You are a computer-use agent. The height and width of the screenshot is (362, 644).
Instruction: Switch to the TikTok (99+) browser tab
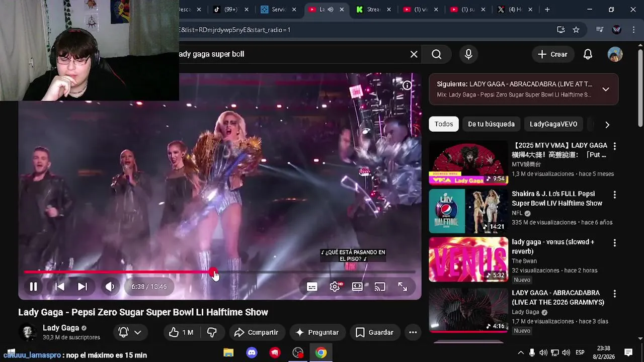(230, 10)
